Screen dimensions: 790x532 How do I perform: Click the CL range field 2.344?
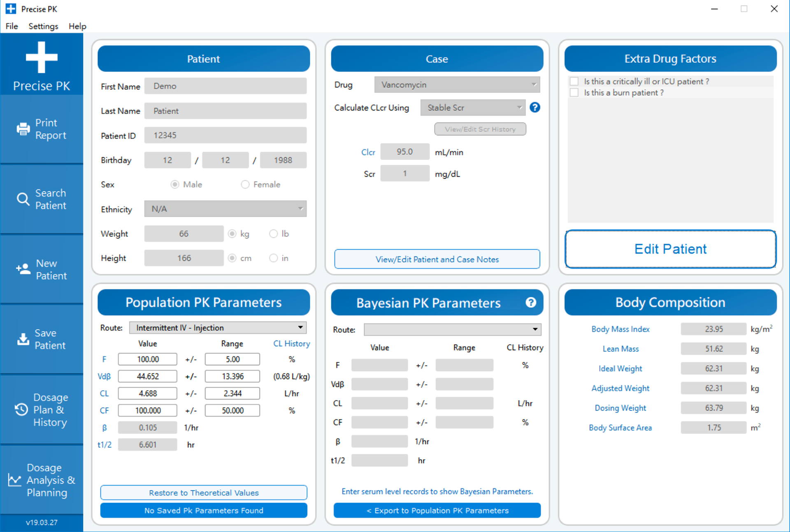click(232, 393)
